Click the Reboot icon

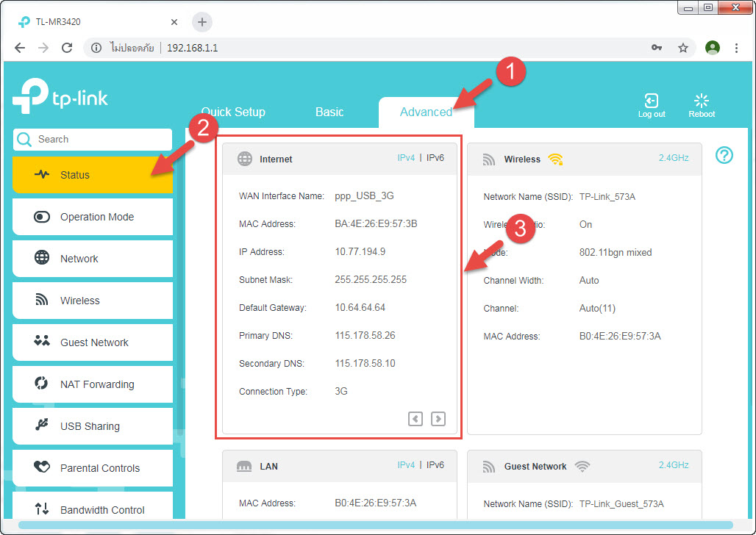[702, 106]
